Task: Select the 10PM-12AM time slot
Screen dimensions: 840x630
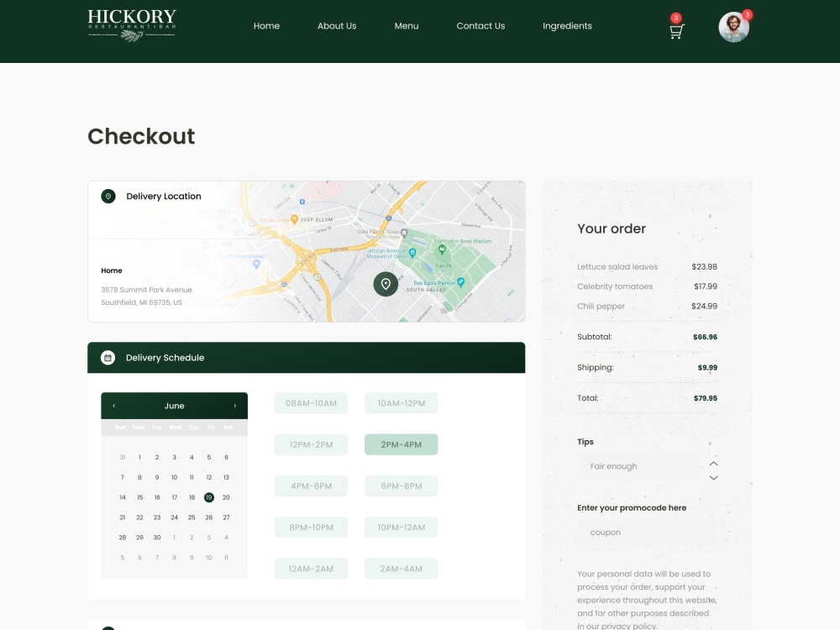Action: [402, 528]
